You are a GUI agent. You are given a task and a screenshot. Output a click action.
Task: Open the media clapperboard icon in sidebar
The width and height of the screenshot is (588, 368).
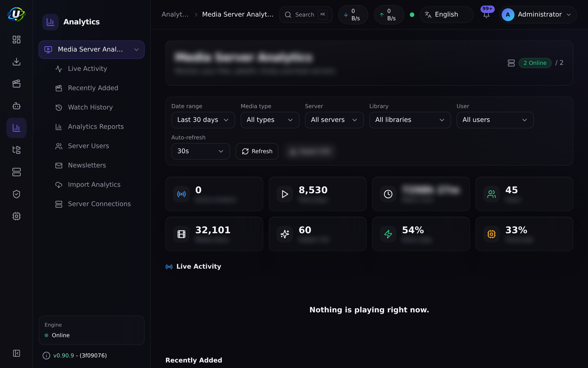(x=16, y=84)
